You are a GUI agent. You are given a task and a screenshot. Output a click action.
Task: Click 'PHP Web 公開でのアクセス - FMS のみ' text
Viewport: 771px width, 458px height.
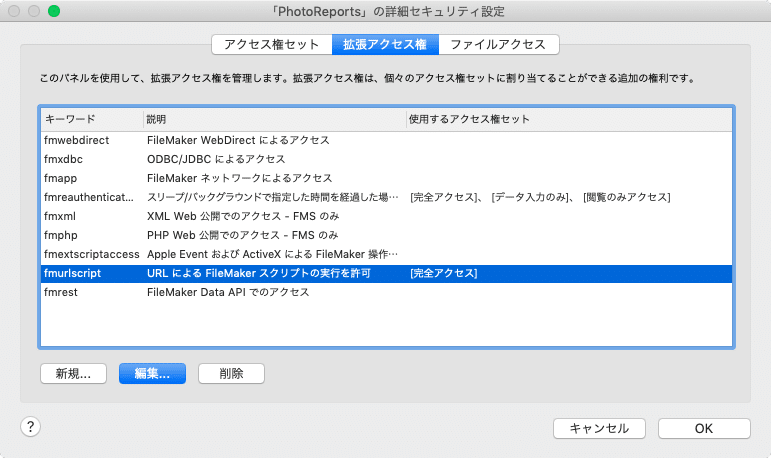click(242, 235)
